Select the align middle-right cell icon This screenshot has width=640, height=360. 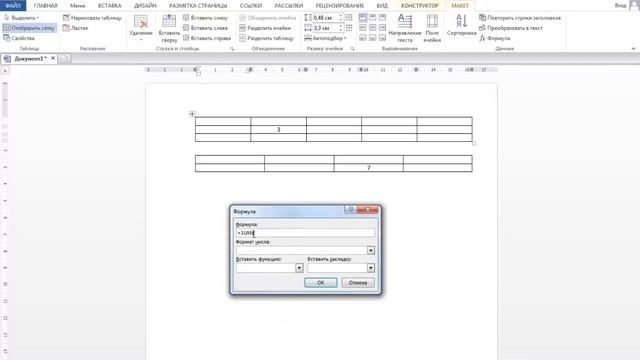point(382,28)
